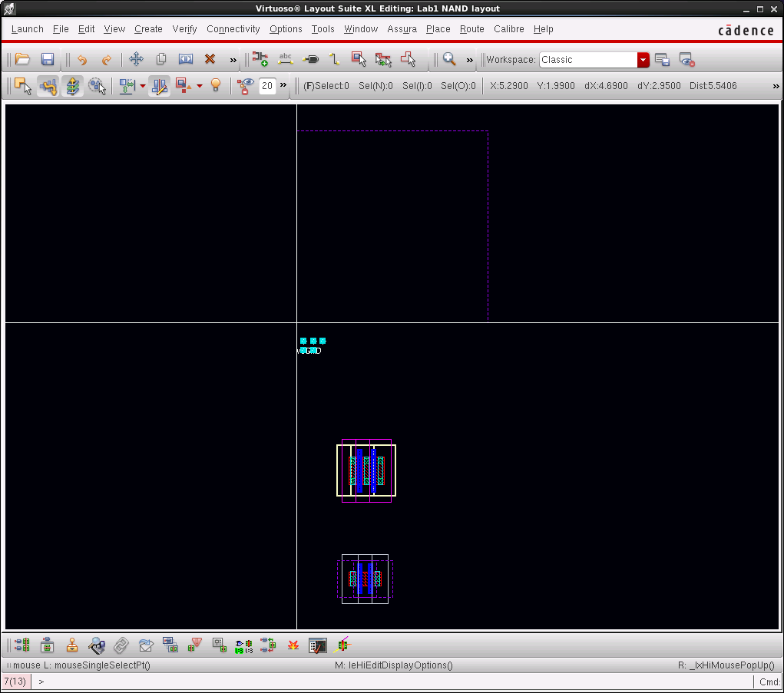Select the upper transistor instance in canvas

coord(366,470)
